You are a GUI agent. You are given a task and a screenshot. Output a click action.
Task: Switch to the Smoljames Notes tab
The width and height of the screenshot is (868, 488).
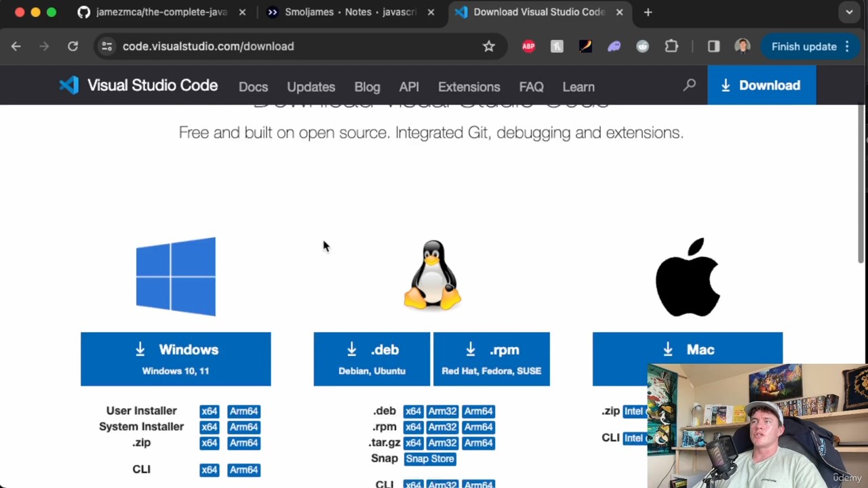click(x=350, y=12)
